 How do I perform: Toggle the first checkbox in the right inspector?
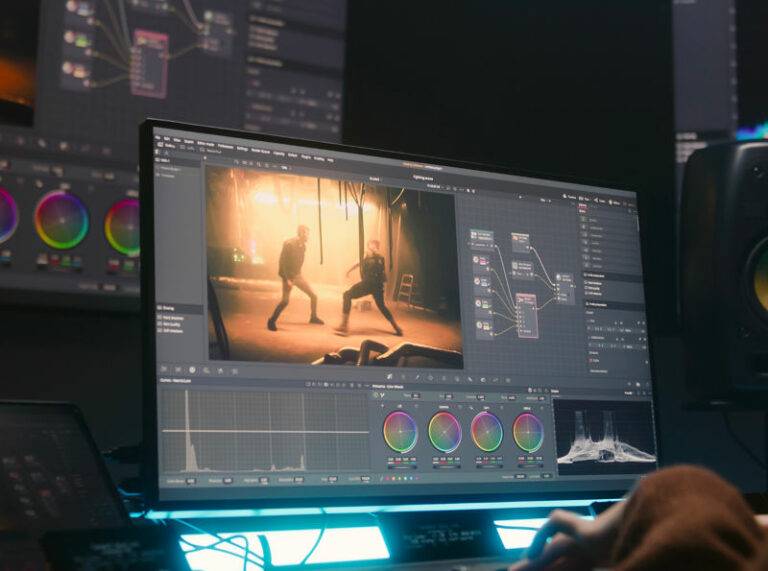pos(586,283)
